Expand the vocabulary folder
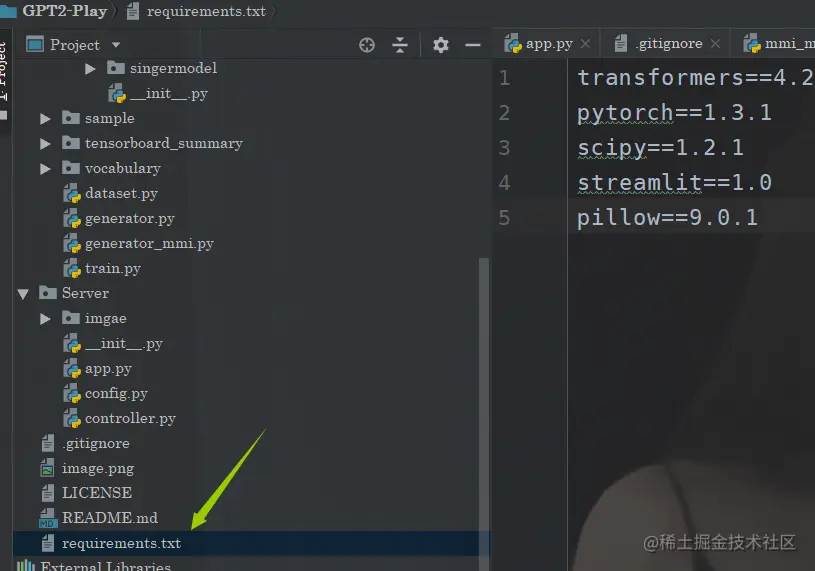This screenshot has height=571, width=815. pos(45,169)
